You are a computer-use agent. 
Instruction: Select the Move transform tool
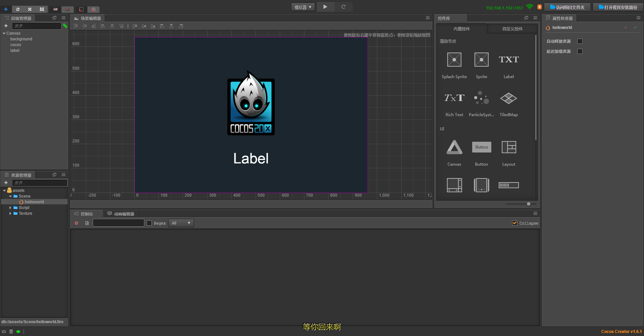(6, 9)
